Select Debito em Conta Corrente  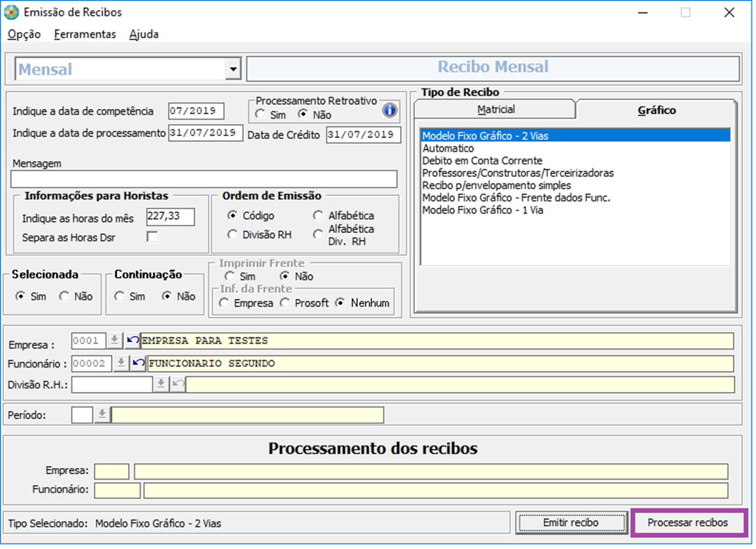(x=576, y=160)
